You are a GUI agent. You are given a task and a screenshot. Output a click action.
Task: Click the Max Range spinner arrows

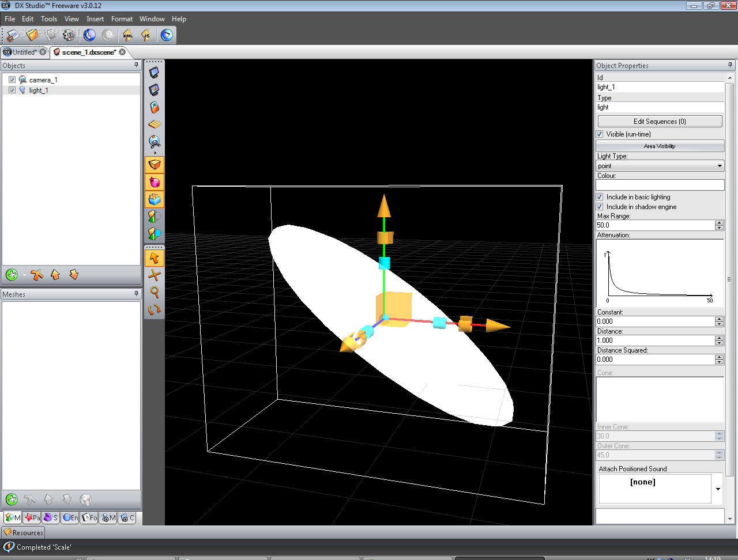coord(719,225)
